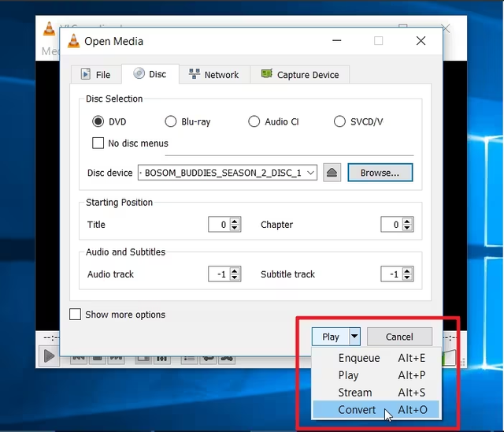Close the VLC main window behind dialog
Viewport: 504px width, 432px height.
[447, 28]
